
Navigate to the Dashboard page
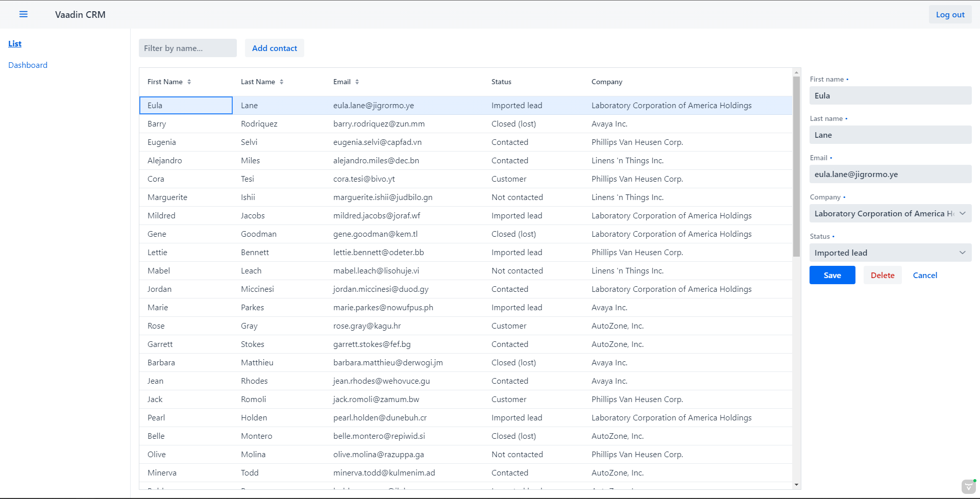[x=28, y=65]
